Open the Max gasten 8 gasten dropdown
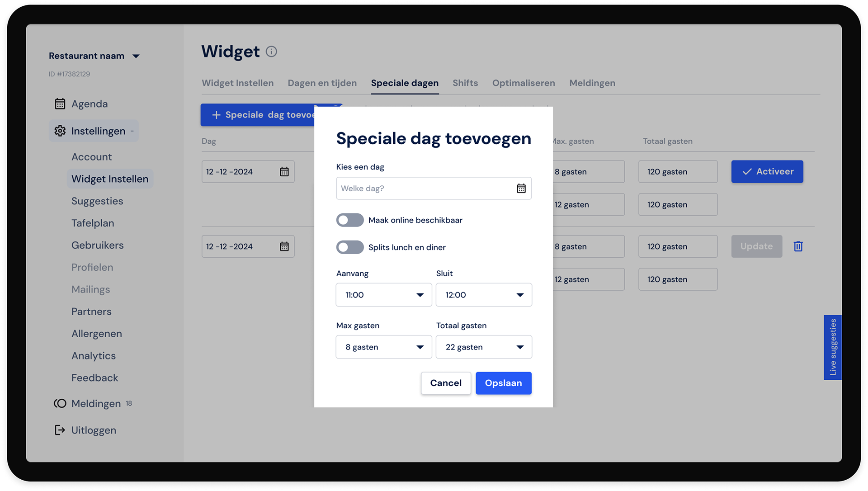 (383, 347)
